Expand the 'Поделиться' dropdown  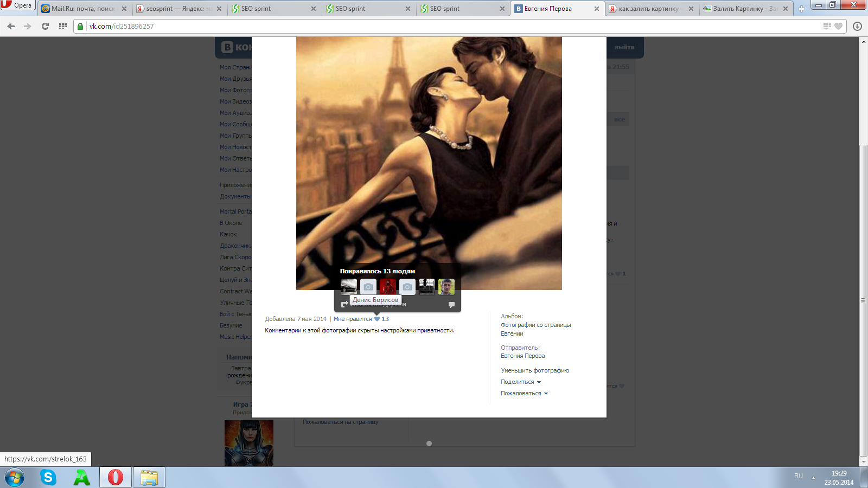521,382
